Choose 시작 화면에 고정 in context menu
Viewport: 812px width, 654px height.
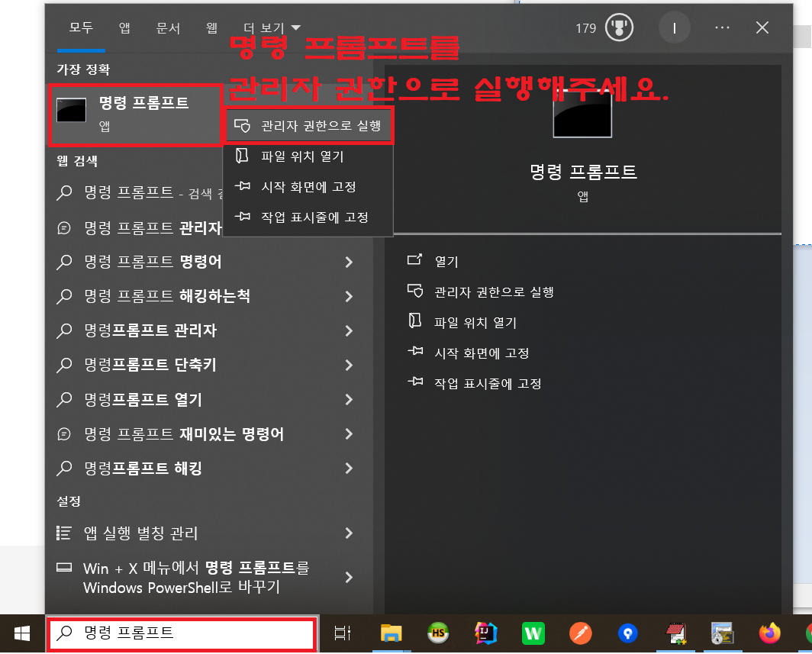[x=308, y=187]
